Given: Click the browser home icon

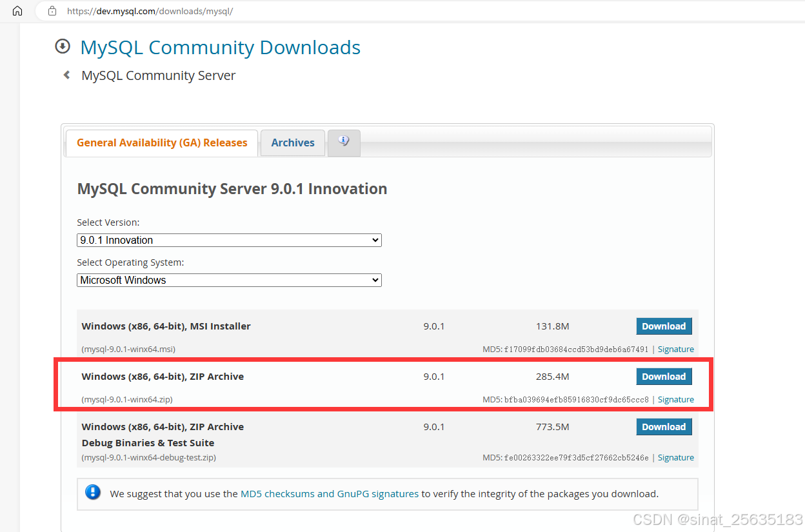Looking at the screenshot, I should click(x=17, y=11).
